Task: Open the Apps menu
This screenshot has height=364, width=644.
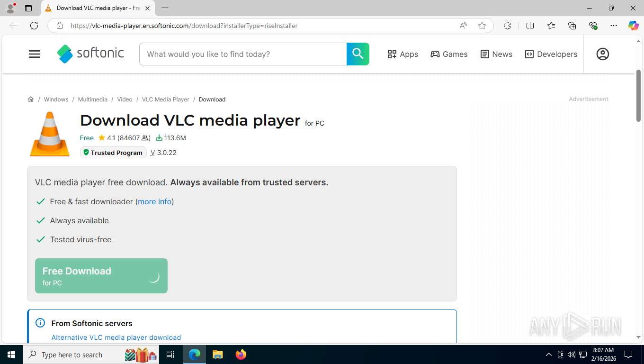Action: (402, 54)
